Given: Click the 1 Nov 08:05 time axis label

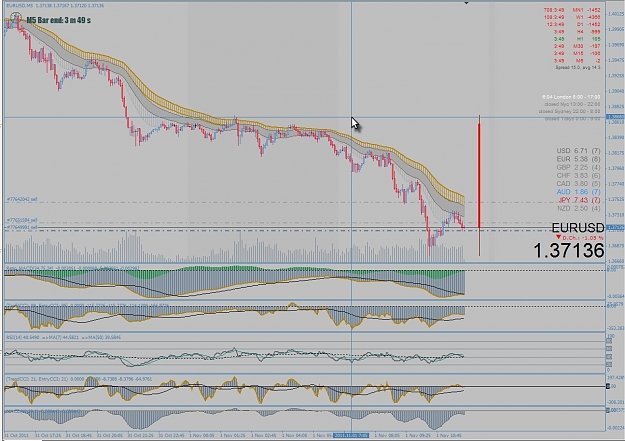Looking at the screenshot, I should pos(387,435).
